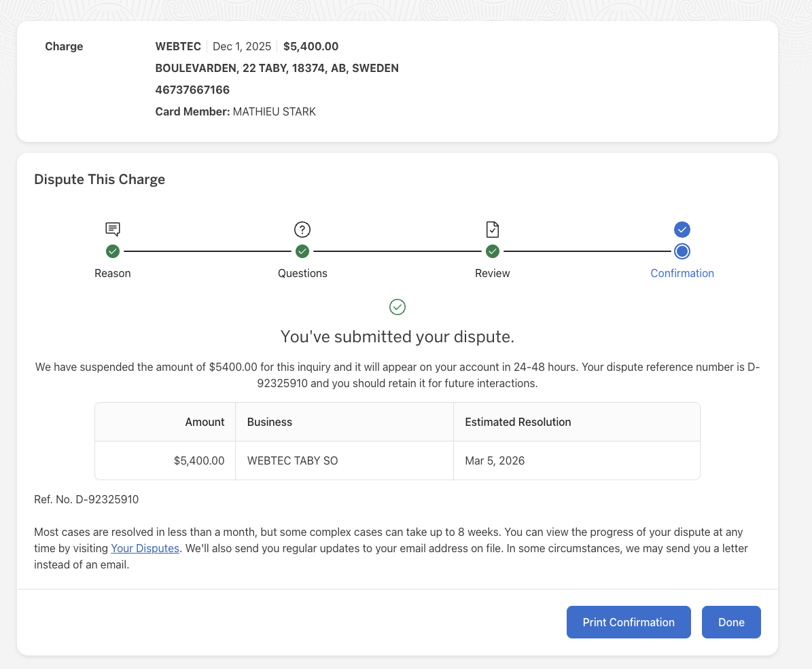Image resolution: width=812 pixels, height=669 pixels.
Task: Click the Mar 5, 2026 resolution date
Action: point(495,460)
